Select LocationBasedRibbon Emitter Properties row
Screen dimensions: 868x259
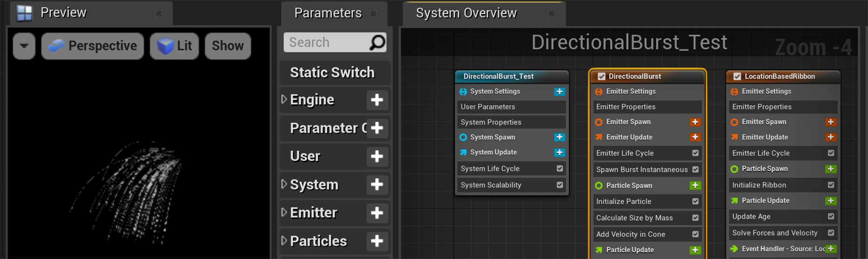[x=783, y=107]
